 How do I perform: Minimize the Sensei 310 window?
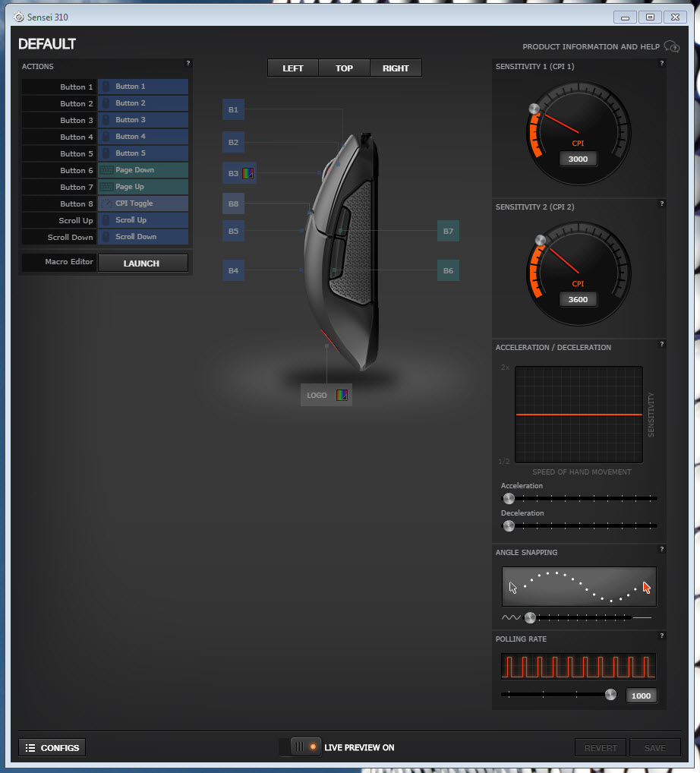pyautogui.click(x=625, y=17)
